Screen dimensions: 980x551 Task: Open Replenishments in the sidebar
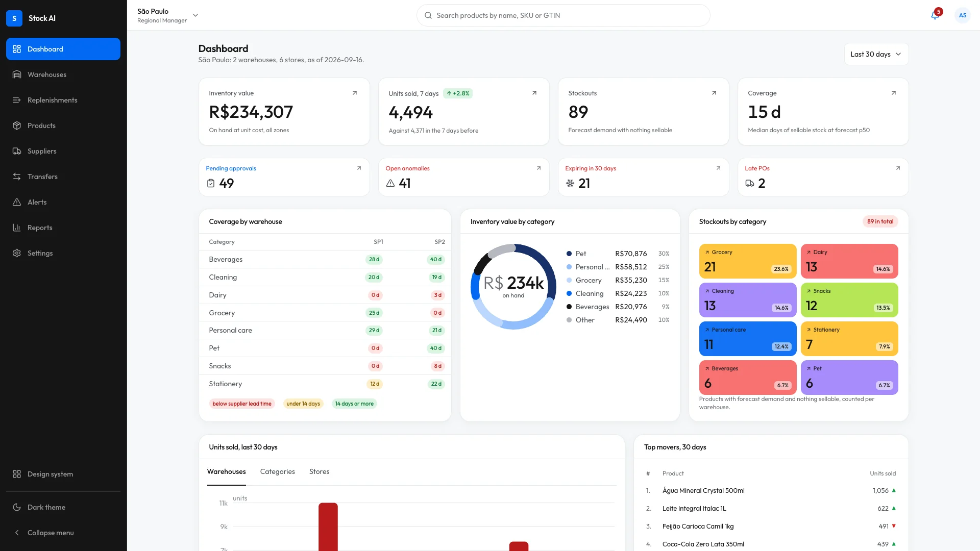pos(63,100)
